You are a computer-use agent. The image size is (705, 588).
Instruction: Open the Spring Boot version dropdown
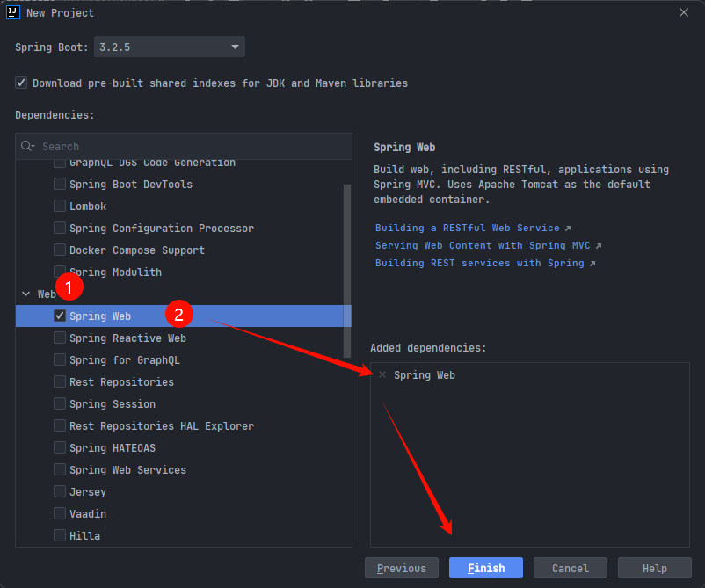pyautogui.click(x=170, y=47)
